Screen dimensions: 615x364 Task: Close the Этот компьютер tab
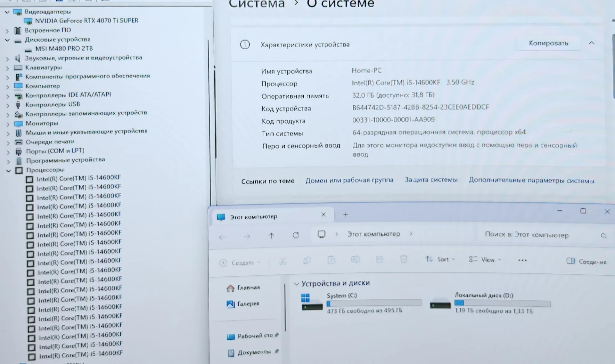coord(324,214)
